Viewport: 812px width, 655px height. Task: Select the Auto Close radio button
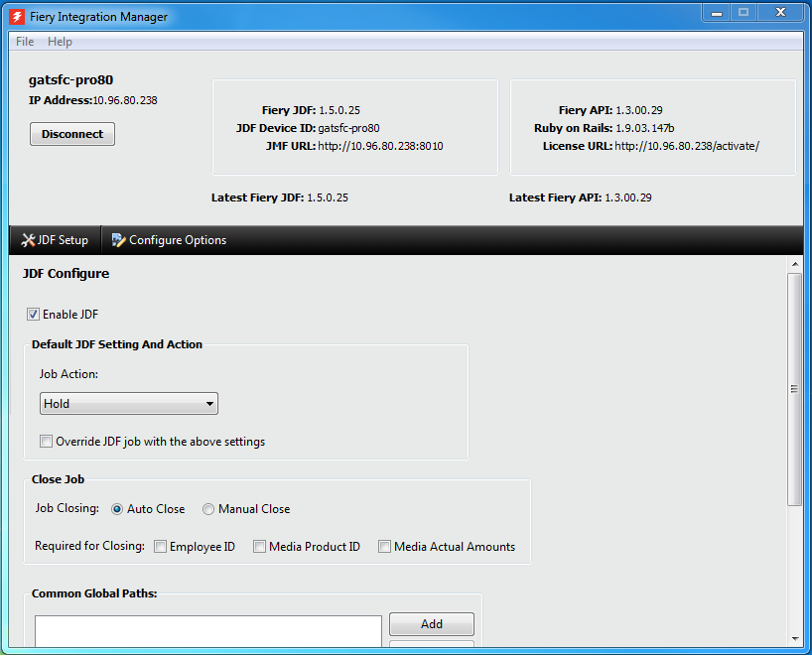(x=117, y=509)
